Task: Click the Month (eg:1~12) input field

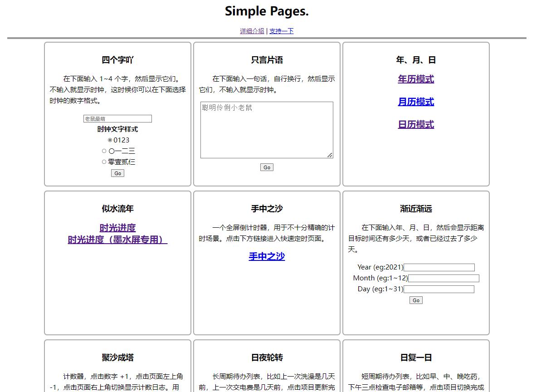Action: 443,278
